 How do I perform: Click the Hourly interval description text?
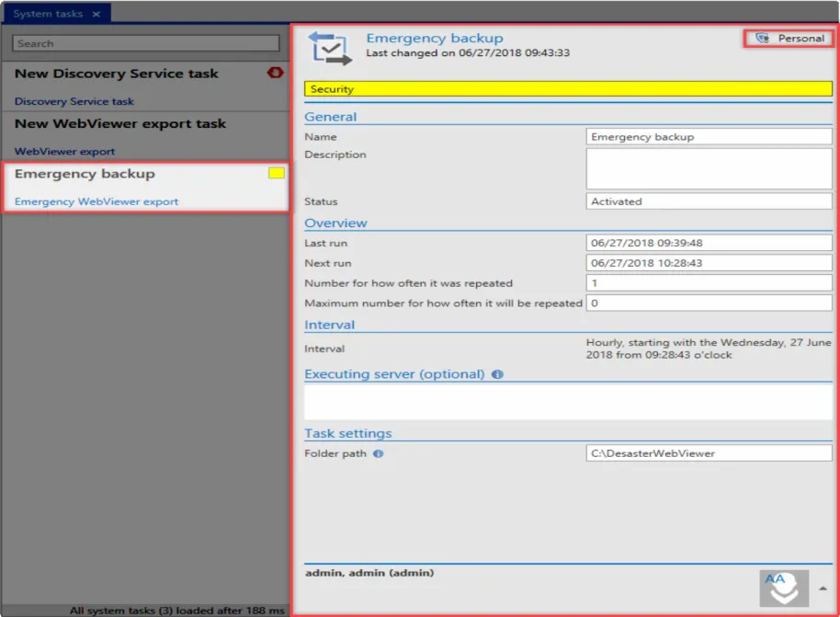(x=709, y=348)
